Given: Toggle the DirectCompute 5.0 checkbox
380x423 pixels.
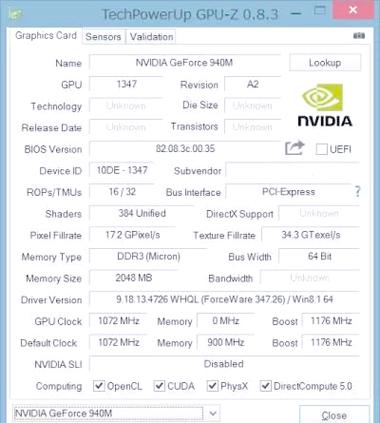Looking at the screenshot, I should coord(265,386).
